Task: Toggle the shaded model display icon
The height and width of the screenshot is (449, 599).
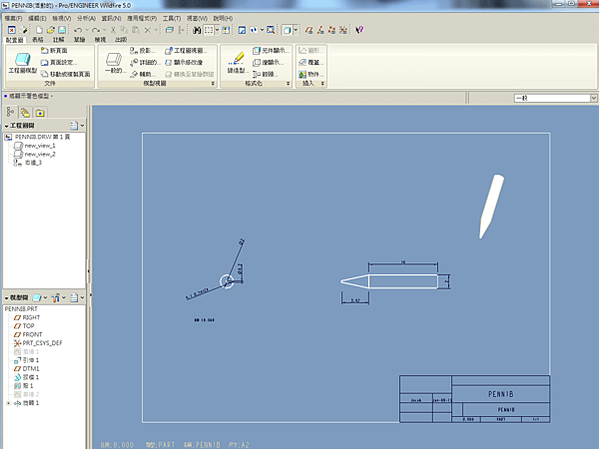Action: 287,30
